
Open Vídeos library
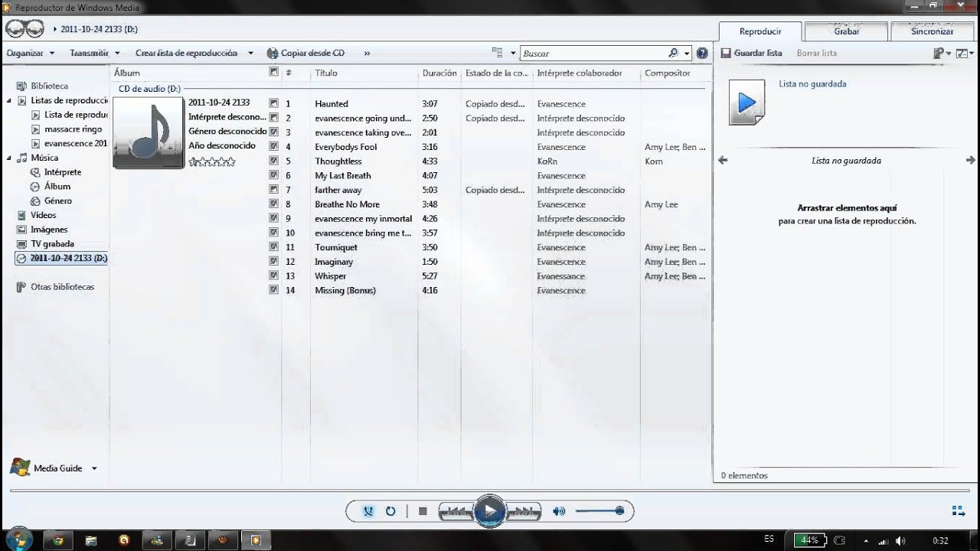[43, 215]
